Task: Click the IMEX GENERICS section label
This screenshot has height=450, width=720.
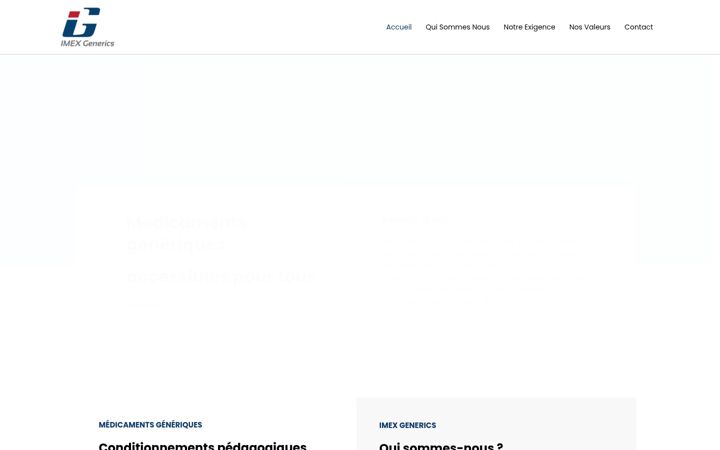Action: [x=407, y=425]
